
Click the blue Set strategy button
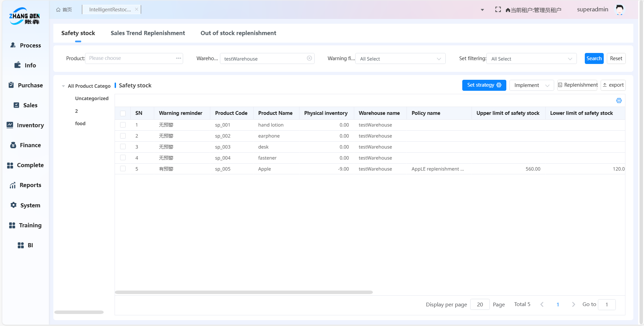pos(484,85)
